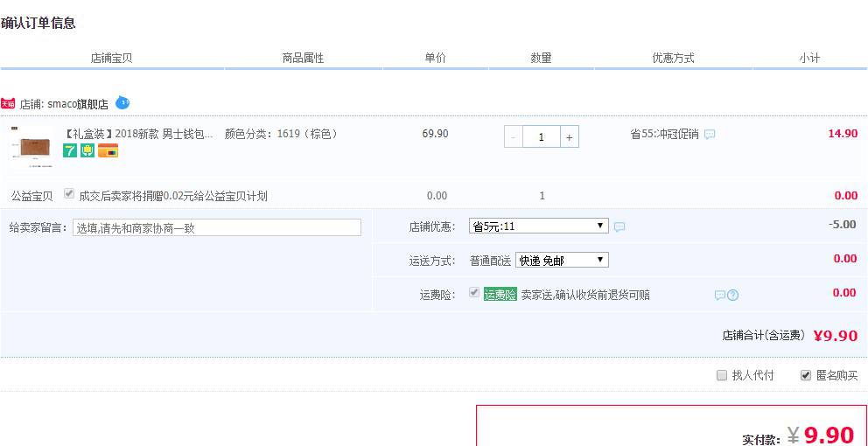Open the comment icon beside 省55:冲冠促销
The width and height of the screenshot is (868, 446).
[709, 135]
